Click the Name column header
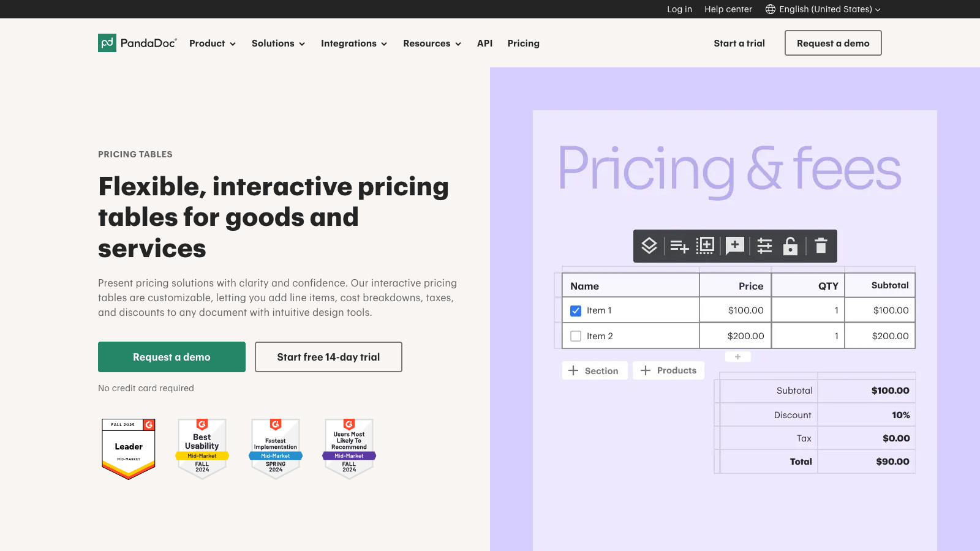 pyautogui.click(x=631, y=286)
